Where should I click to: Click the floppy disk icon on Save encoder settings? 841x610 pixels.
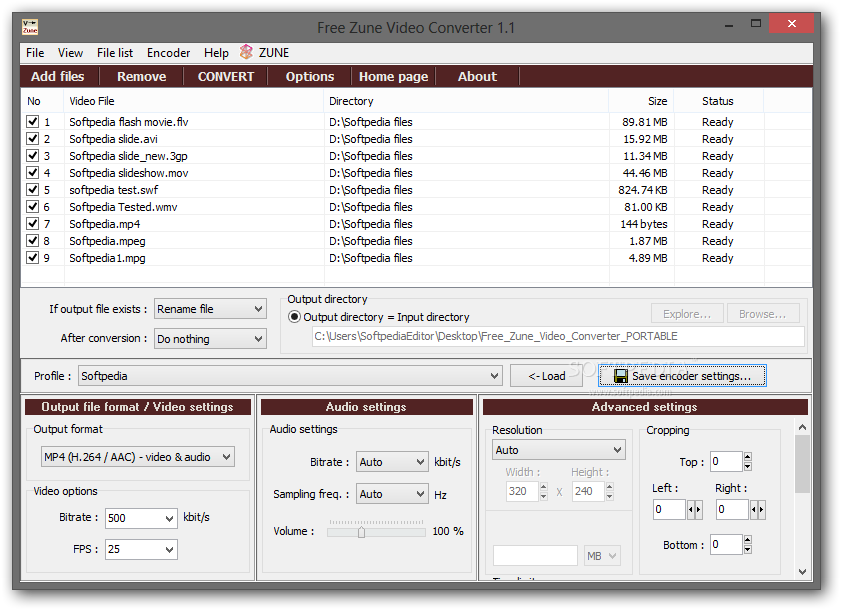[x=621, y=376]
